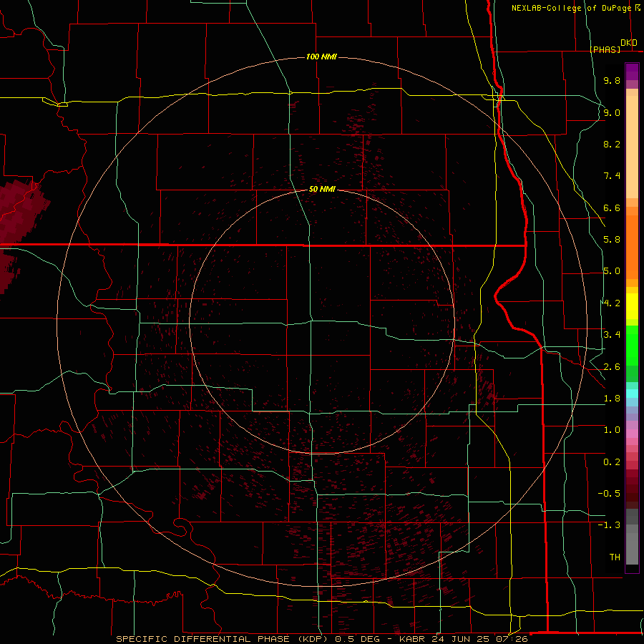
Task: Select the 7.4 legend value
Action: point(612,176)
